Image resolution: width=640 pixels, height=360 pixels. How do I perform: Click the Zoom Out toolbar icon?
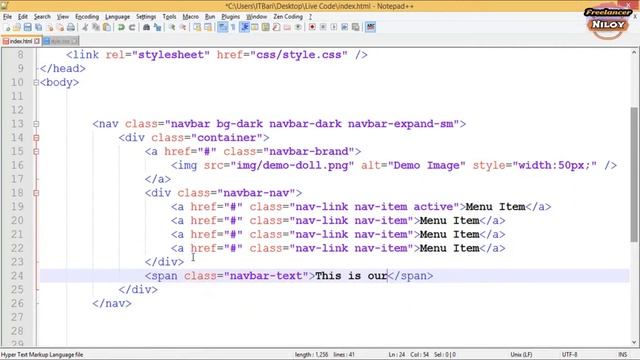pyautogui.click(x=183, y=27)
